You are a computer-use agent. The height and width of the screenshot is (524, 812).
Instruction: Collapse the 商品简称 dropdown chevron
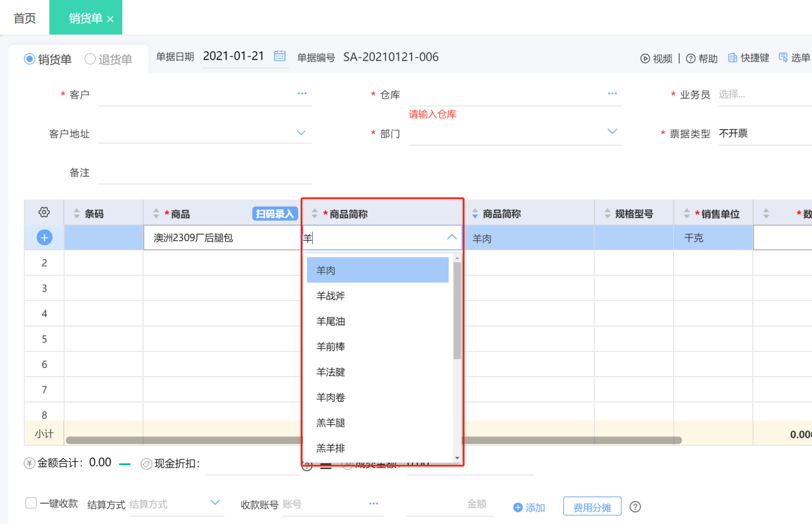(x=452, y=237)
